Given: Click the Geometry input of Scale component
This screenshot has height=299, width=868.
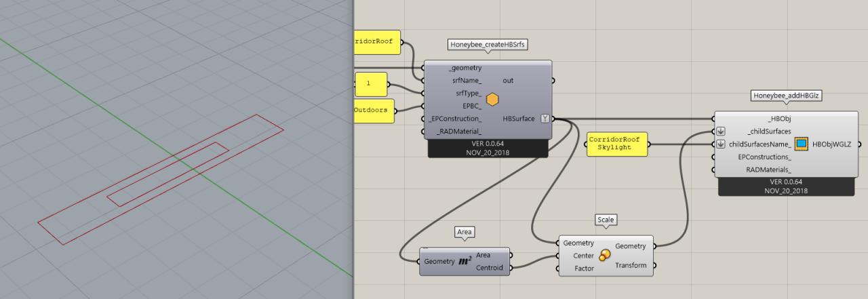Looking at the screenshot, I should pos(578,243).
